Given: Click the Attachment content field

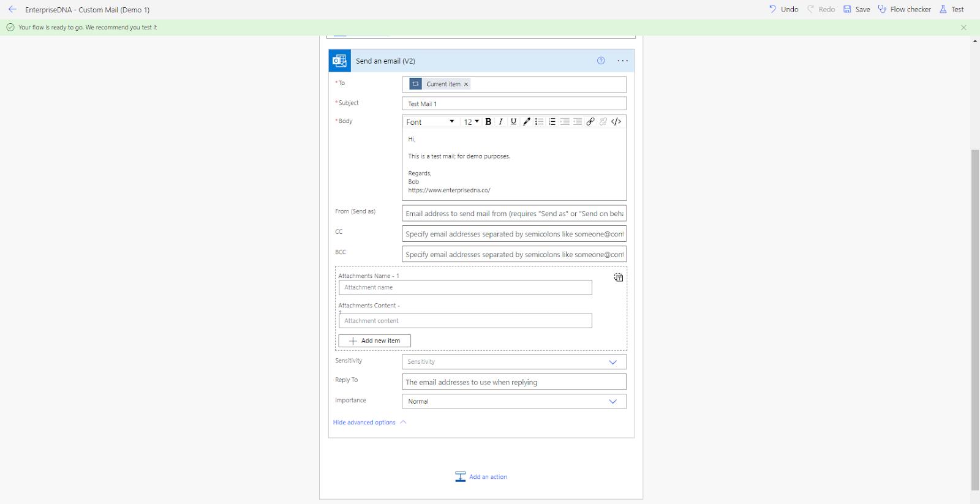Looking at the screenshot, I should [466, 321].
